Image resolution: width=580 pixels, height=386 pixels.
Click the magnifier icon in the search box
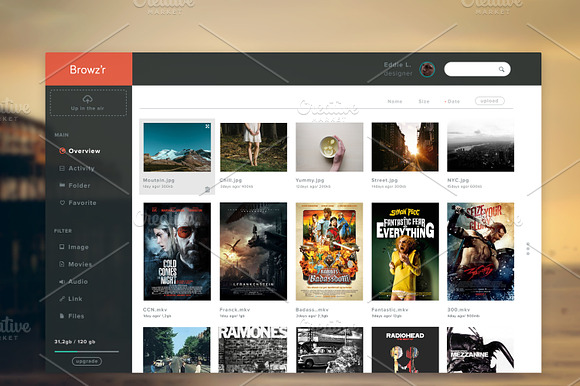click(501, 69)
